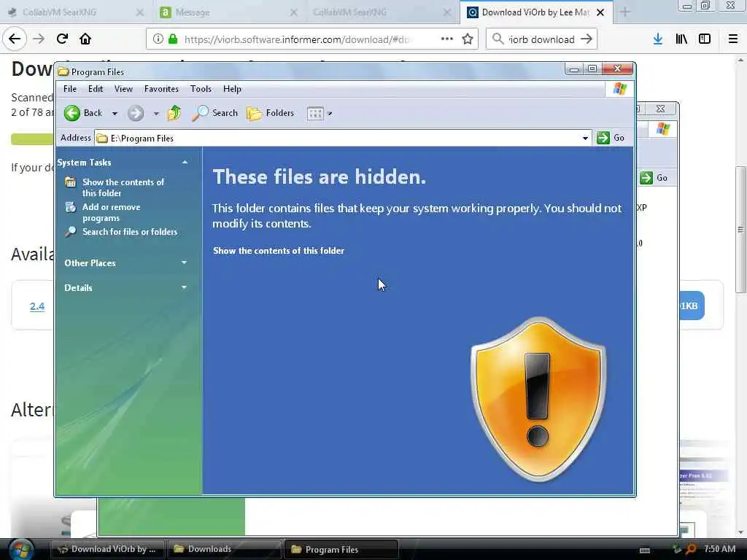This screenshot has height=560, width=747.
Task: Open Views dropdown arrow
Action: [330, 113]
